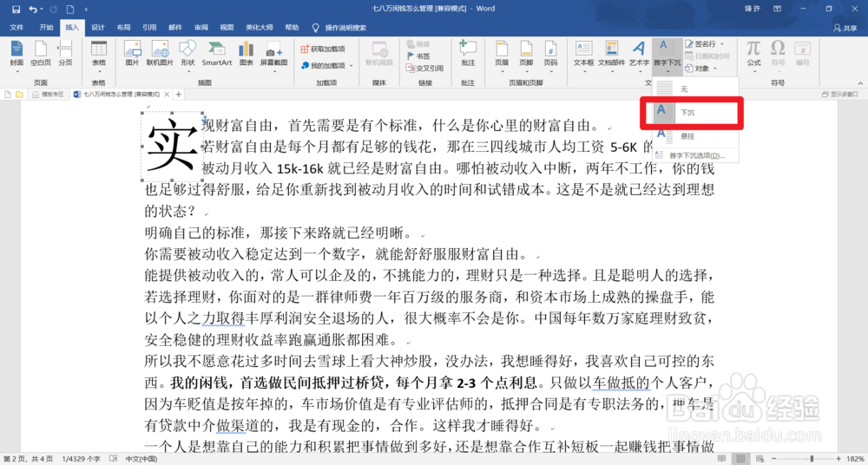This screenshot has height=465, width=868.
Task: Open the 文档部件 quick parts menu
Action: coord(611,56)
